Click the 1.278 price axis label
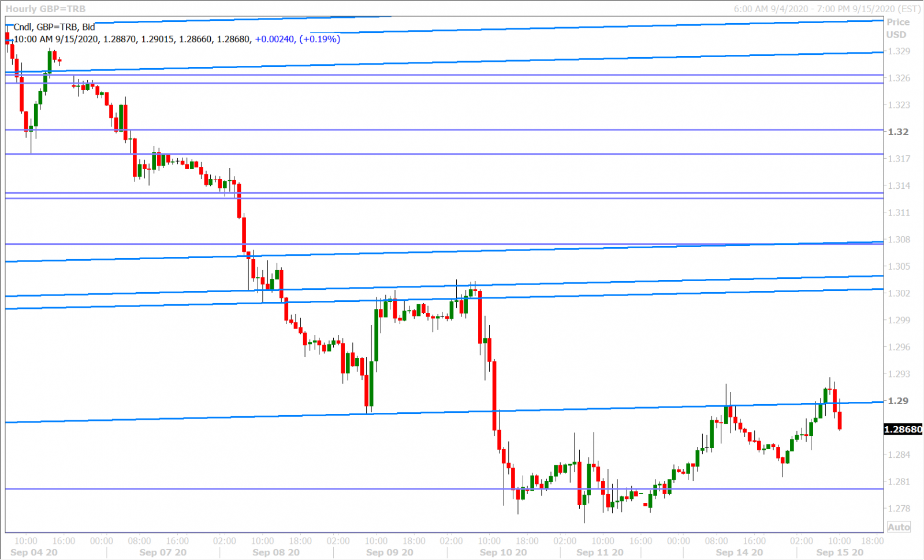This screenshot has width=924, height=560. pyautogui.click(x=899, y=509)
